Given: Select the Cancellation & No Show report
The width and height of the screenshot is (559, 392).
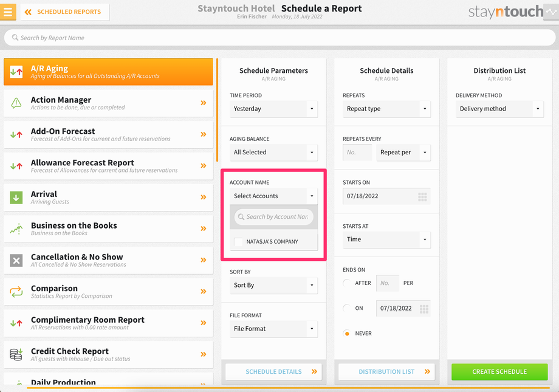Looking at the screenshot, I should click(108, 260).
